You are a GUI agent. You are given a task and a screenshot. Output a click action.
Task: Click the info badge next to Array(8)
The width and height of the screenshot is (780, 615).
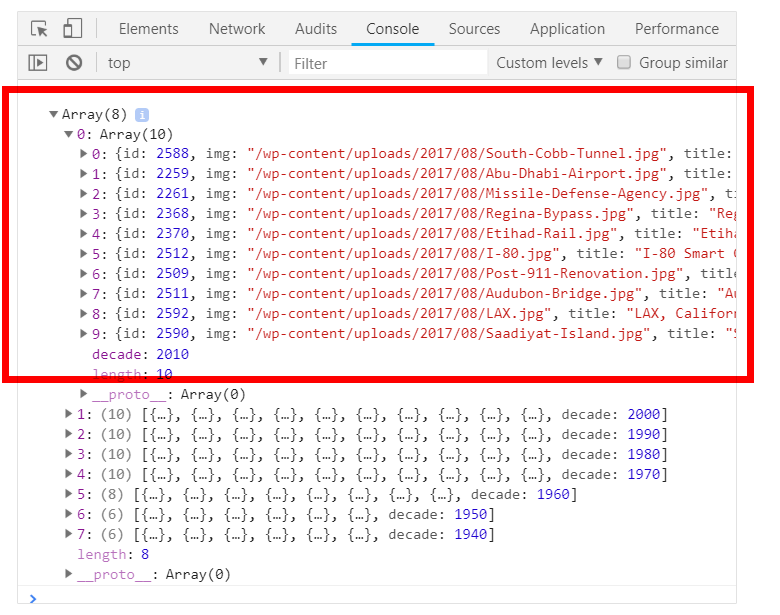142,115
